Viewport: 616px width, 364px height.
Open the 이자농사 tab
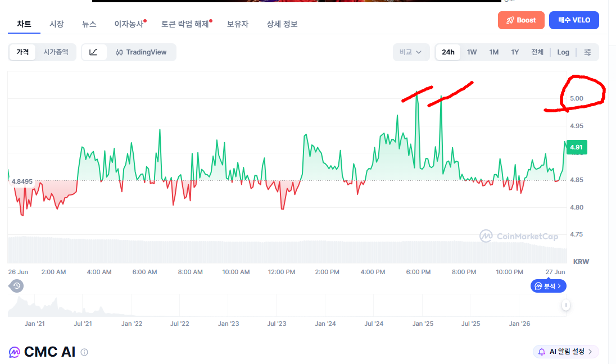pos(129,24)
